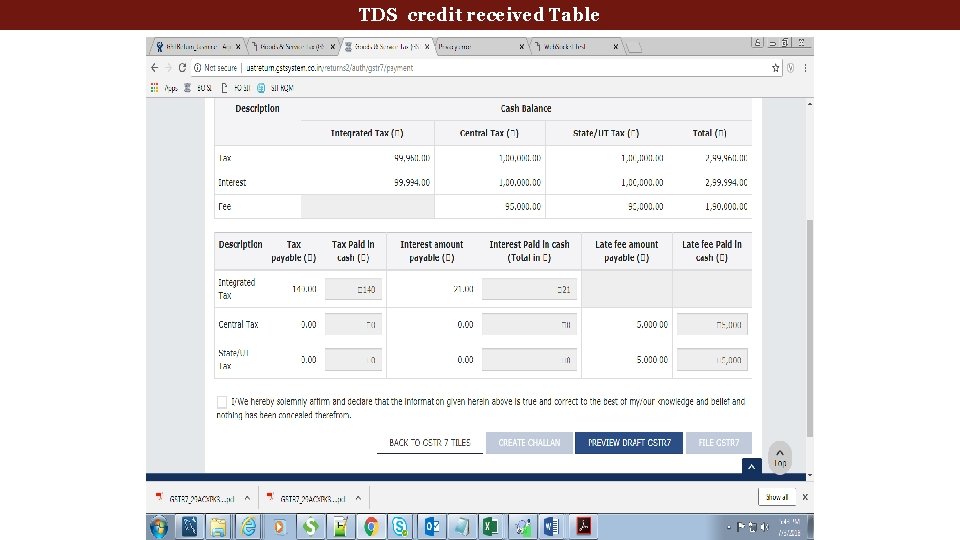Click the FILE GSTR7 button
This screenshot has width=960, height=540.
pos(719,443)
